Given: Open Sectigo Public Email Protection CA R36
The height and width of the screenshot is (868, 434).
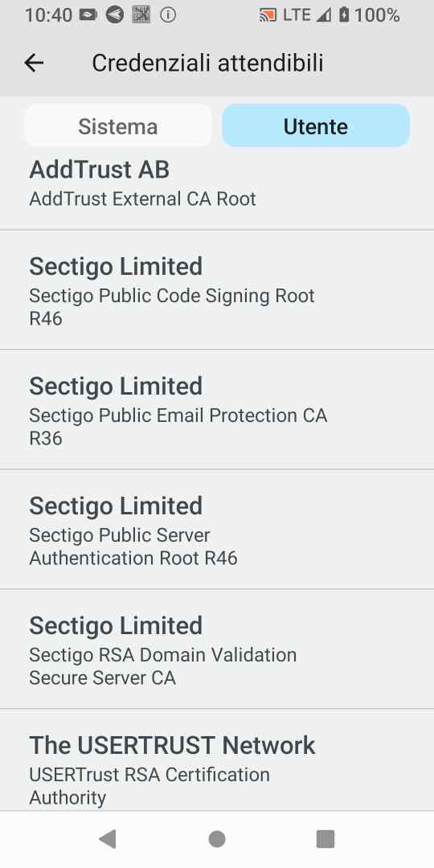Looking at the screenshot, I should tap(217, 410).
